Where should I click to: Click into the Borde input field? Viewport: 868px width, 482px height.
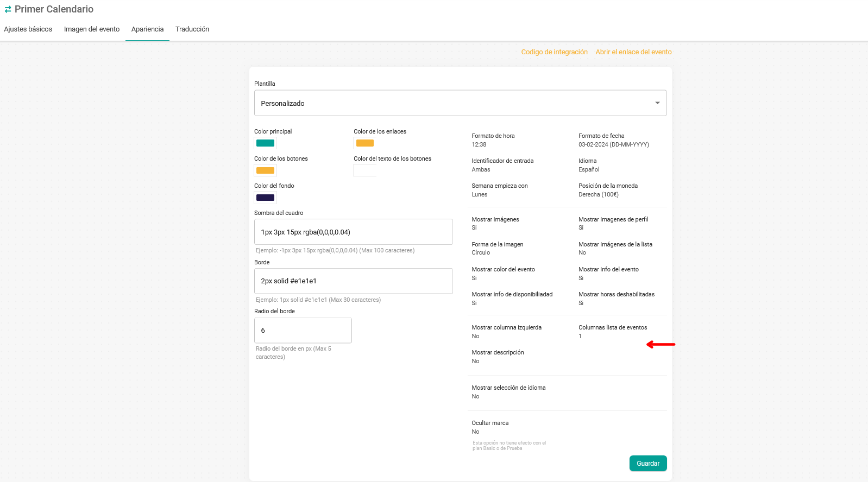(354, 281)
